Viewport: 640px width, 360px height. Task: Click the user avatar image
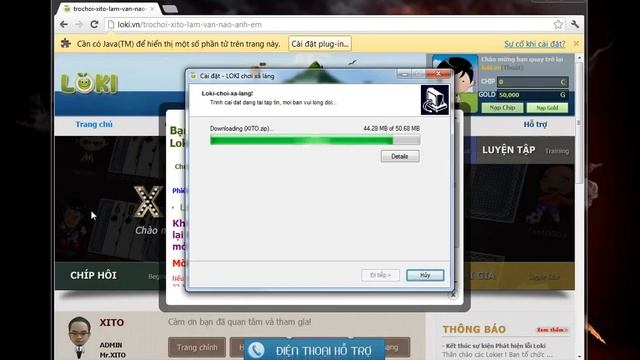click(455, 83)
